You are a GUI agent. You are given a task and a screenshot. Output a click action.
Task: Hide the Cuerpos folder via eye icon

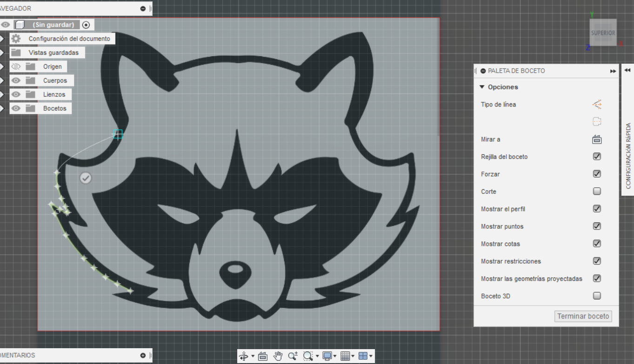pyautogui.click(x=16, y=80)
